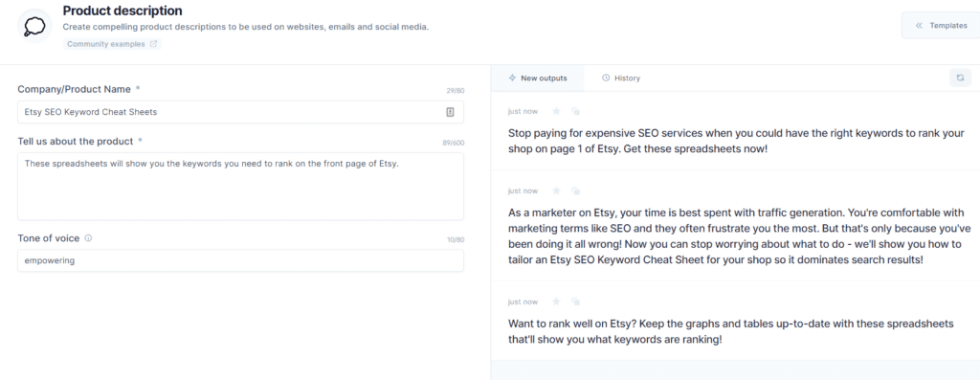Viewport: 980px width, 380px height.
Task: Star the 'Want to rank well on Etsy' output
Action: click(556, 302)
